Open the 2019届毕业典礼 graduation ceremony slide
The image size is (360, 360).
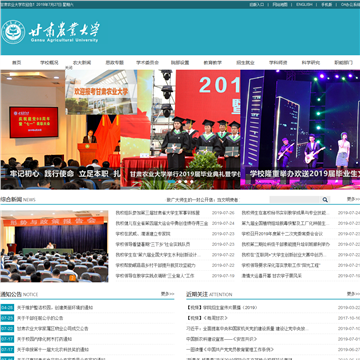click(x=180, y=129)
